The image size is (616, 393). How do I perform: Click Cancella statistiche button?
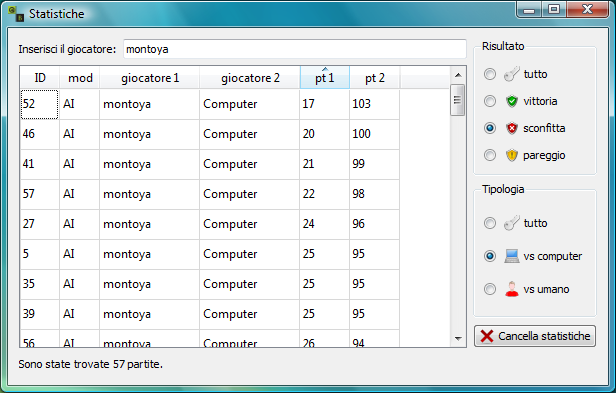(535, 336)
